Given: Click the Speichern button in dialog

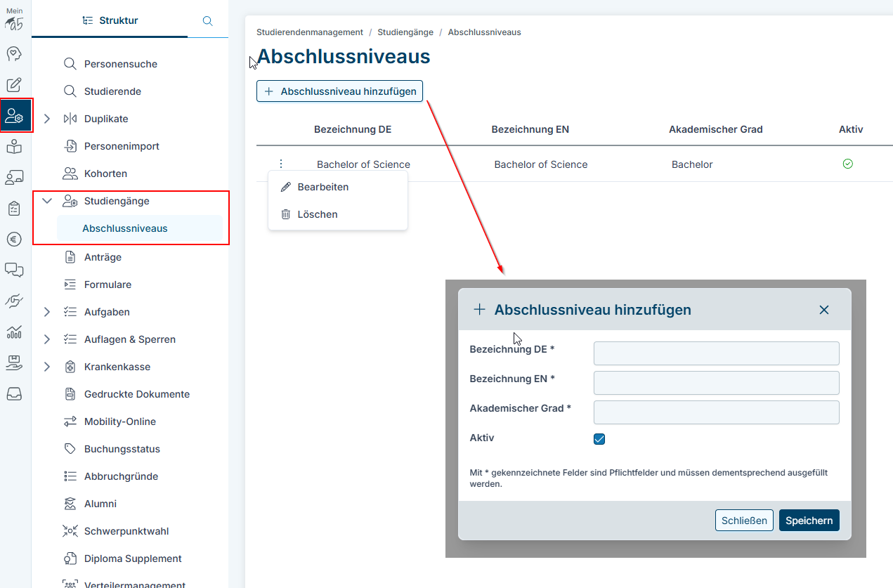Looking at the screenshot, I should click(x=809, y=521).
